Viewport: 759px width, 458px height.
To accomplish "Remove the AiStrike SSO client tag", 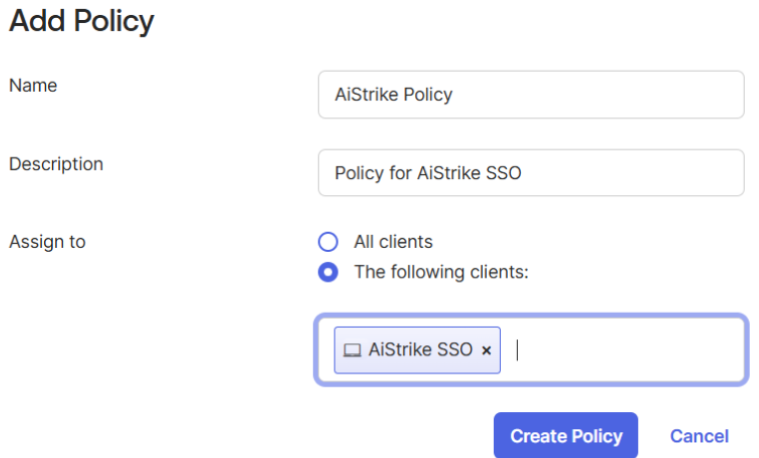I will coord(486,351).
